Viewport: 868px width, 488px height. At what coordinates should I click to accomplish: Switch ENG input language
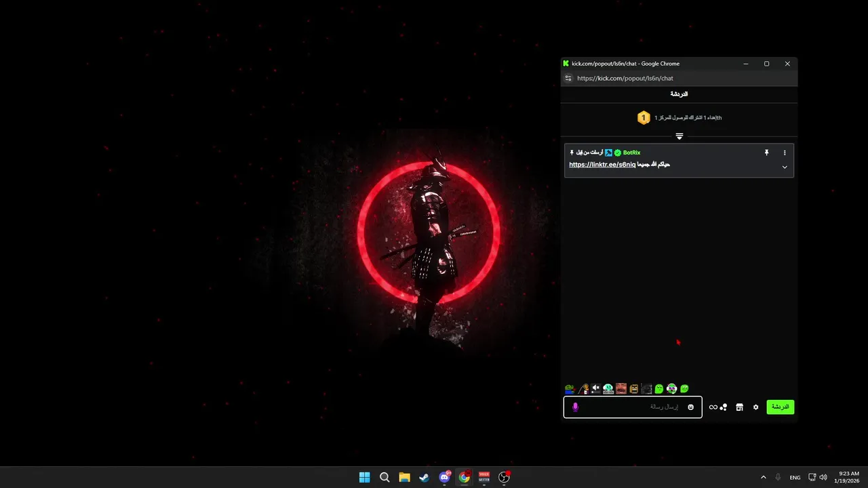[x=795, y=477]
